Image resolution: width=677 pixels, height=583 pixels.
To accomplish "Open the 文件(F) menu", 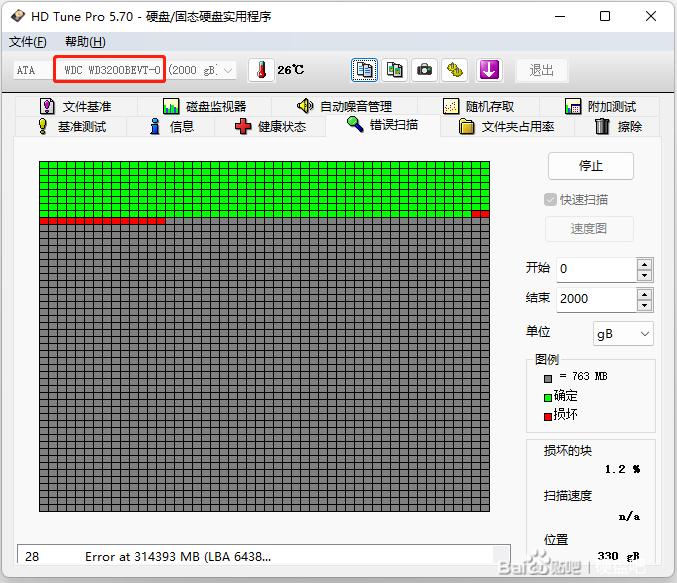I will (x=28, y=42).
